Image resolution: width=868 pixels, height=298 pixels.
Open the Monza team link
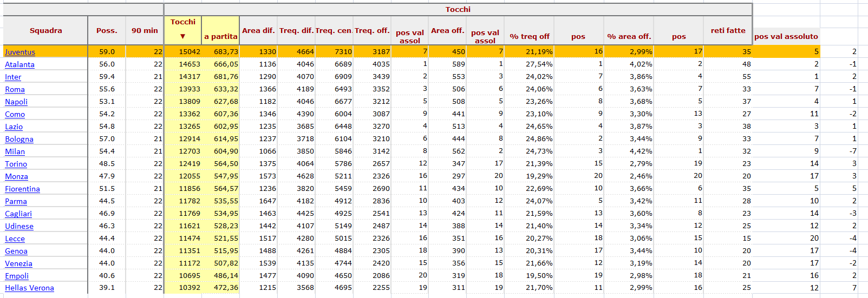(16, 176)
